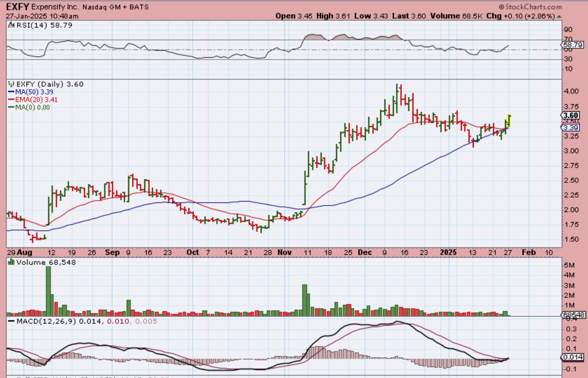
Task: Click the Volume bars icon
Action: (x=11, y=262)
